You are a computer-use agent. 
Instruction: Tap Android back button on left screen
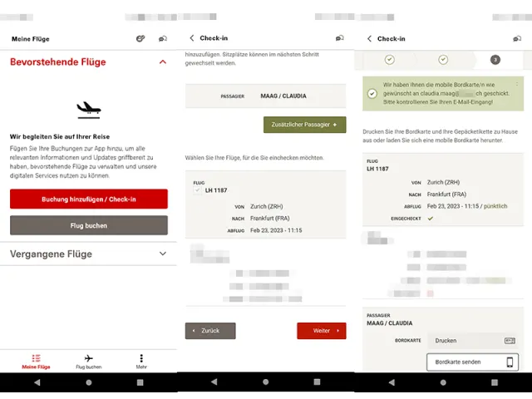coord(37,382)
